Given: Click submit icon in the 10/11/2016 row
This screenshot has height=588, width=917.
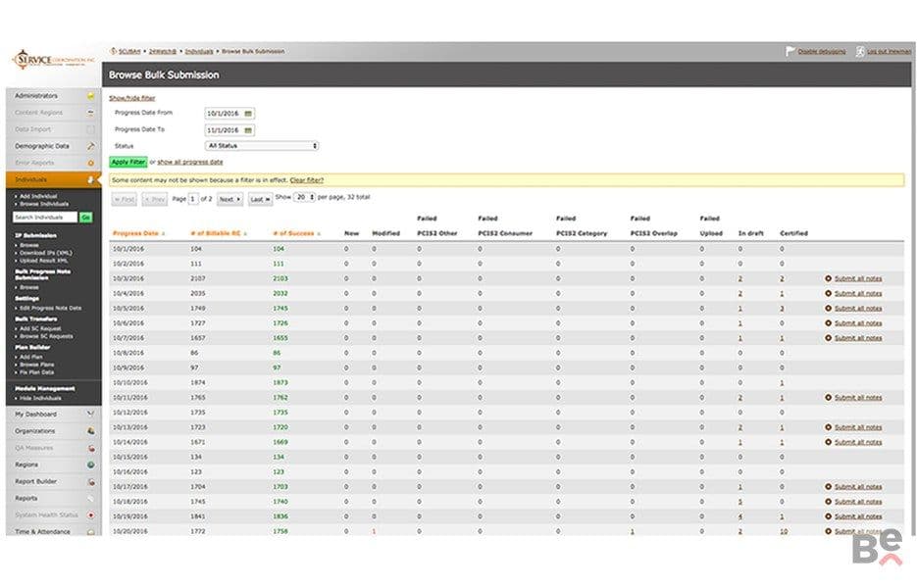Looking at the screenshot, I should pos(828,398).
